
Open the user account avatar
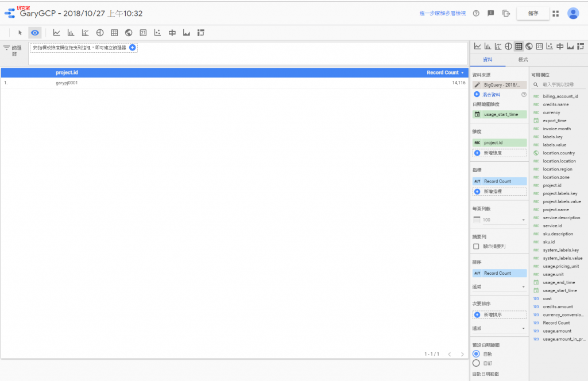pyautogui.click(x=573, y=14)
